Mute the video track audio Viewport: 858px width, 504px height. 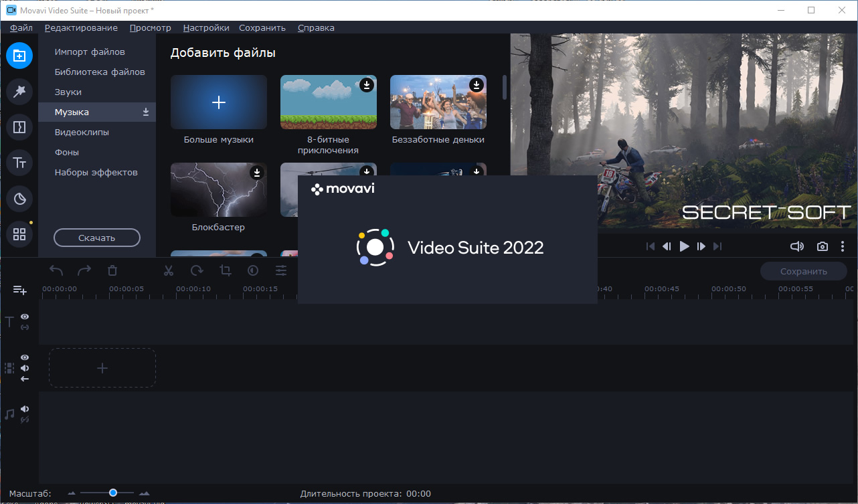tap(25, 368)
